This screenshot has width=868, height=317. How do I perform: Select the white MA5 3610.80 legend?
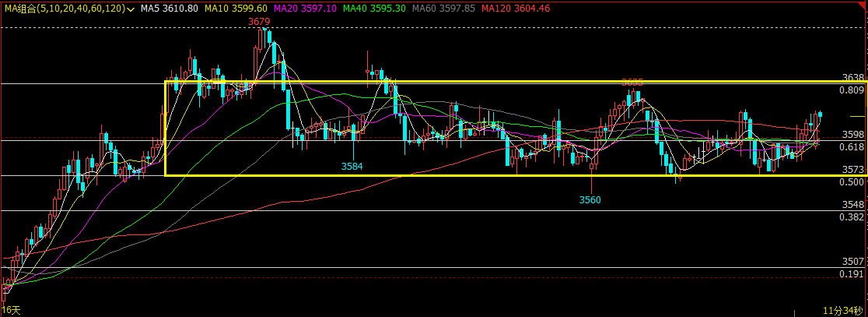[x=169, y=9]
